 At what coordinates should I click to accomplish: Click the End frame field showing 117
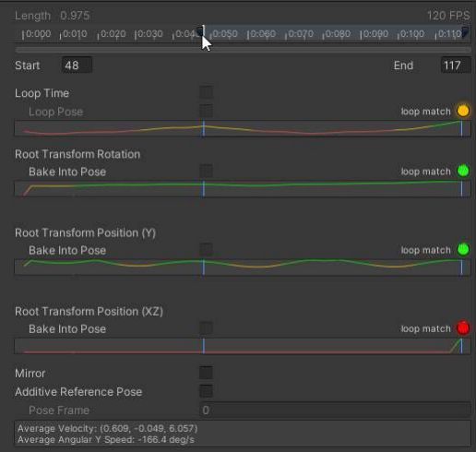(456, 65)
